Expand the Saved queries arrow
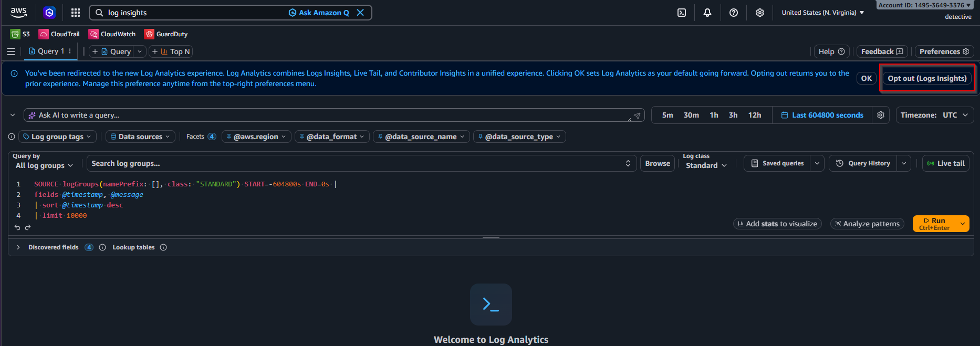980x346 pixels. (x=817, y=163)
